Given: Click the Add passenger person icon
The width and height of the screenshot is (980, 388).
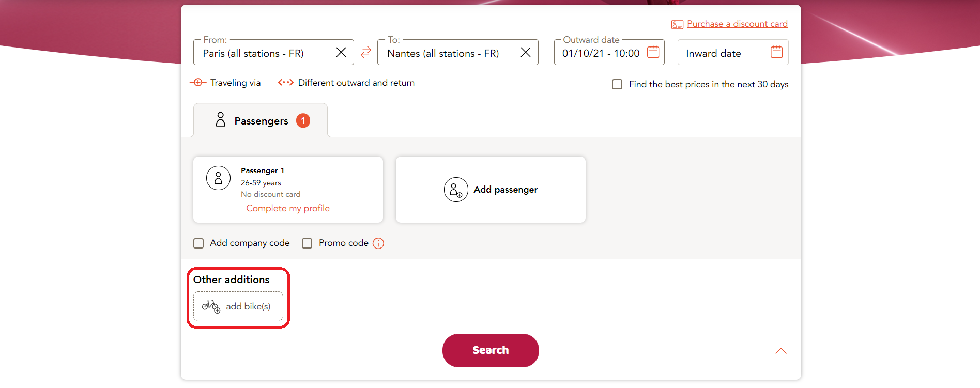Looking at the screenshot, I should [456, 190].
